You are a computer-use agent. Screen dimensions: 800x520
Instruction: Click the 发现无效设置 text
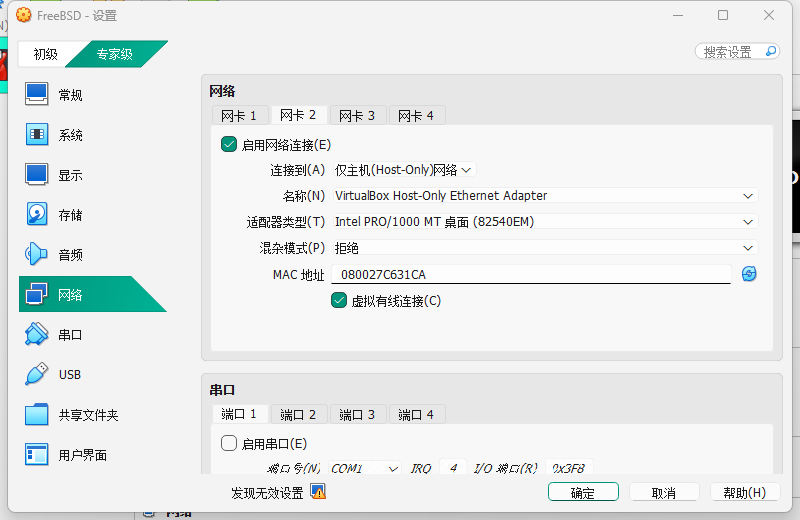coord(267,493)
